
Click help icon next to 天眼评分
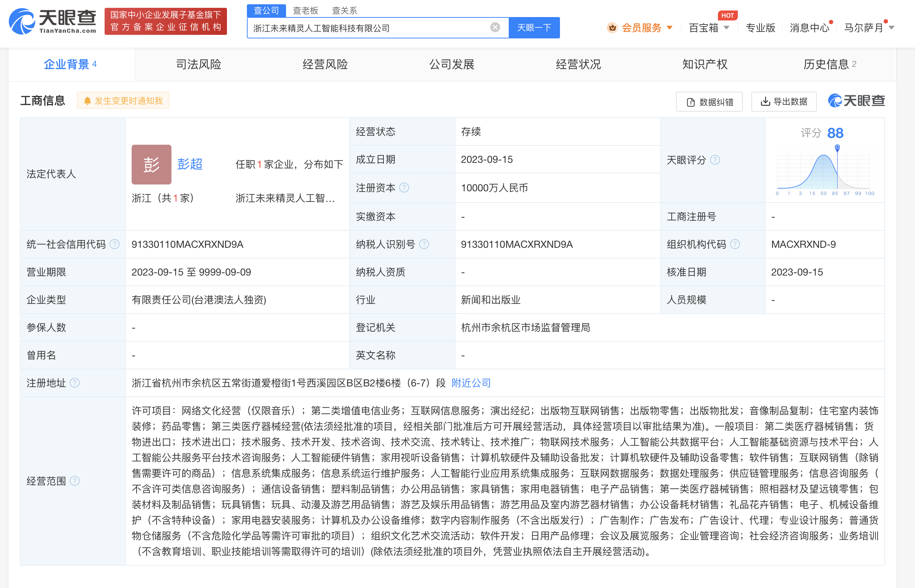(715, 160)
